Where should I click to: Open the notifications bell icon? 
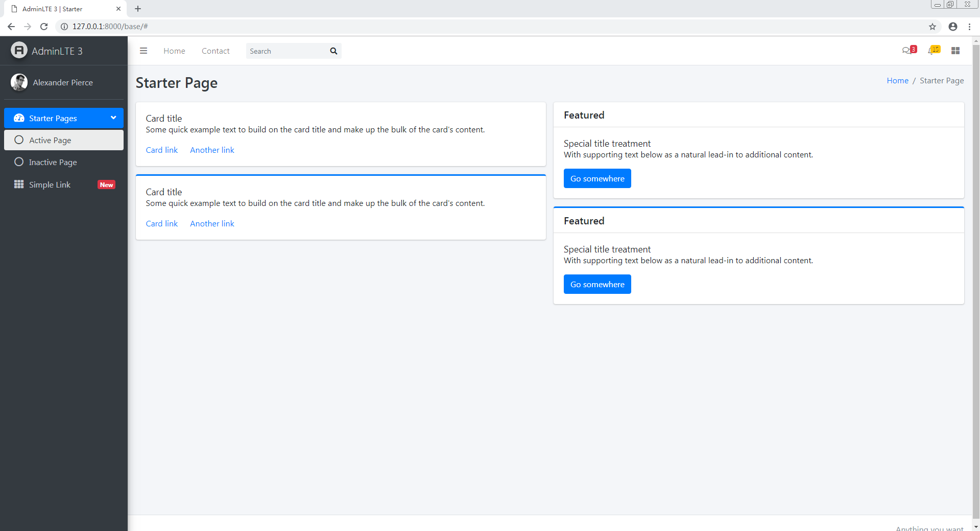[932, 51]
